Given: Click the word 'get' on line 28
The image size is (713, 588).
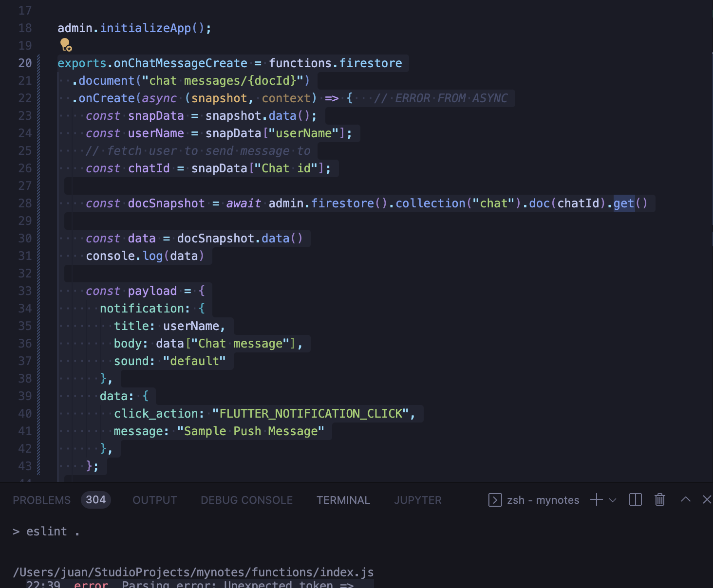Looking at the screenshot, I should (x=624, y=203).
